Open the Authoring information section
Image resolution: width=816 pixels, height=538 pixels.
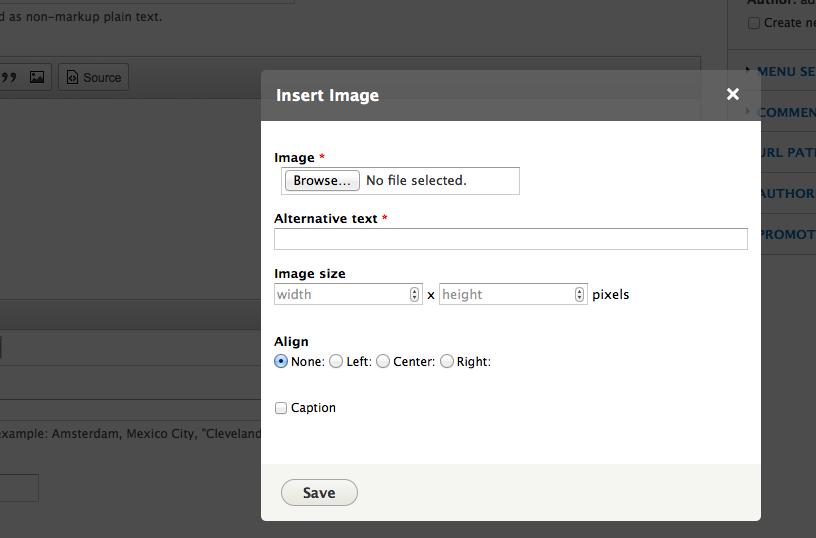[x=788, y=194]
